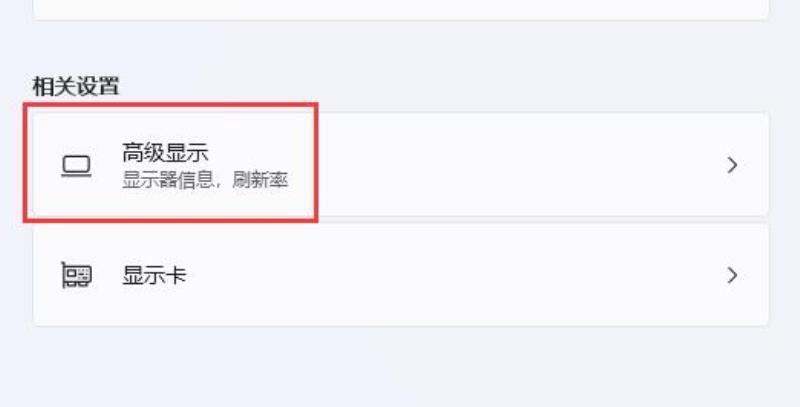Click the 设置 characters in the 相关设置 heading
Viewport: 800px width, 407px height.
(x=97, y=86)
